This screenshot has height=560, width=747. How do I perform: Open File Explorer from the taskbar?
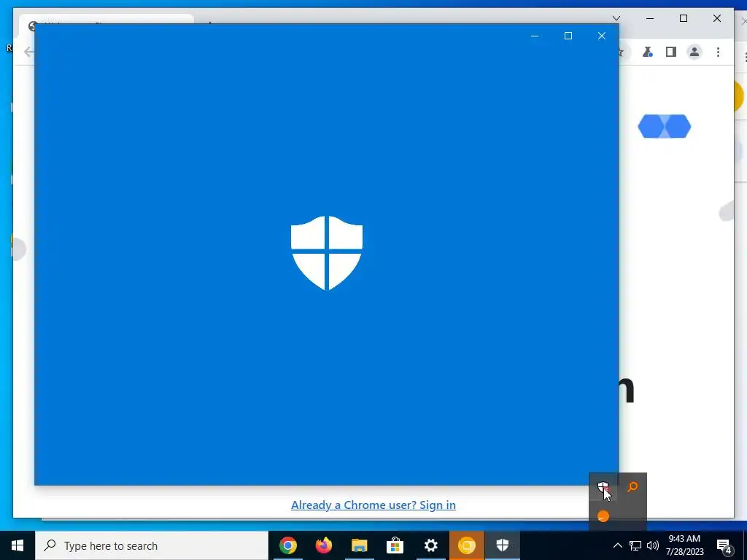pyautogui.click(x=359, y=545)
